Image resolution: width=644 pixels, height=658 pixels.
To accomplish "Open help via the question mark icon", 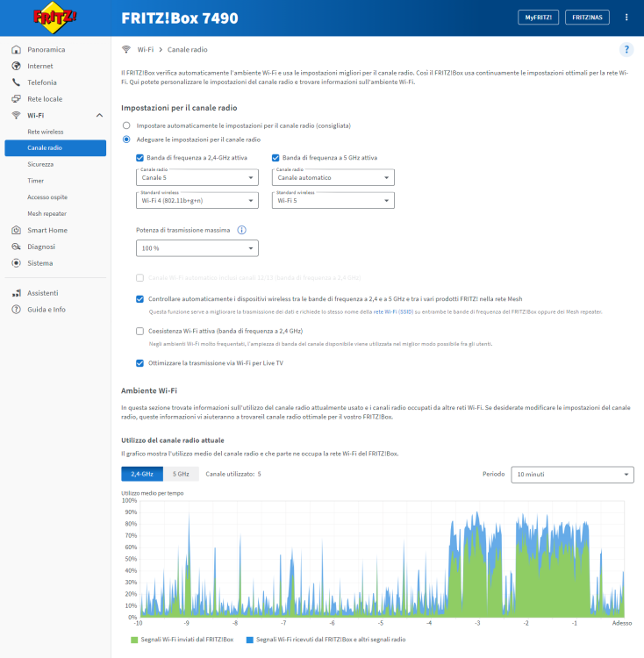I will click(626, 49).
